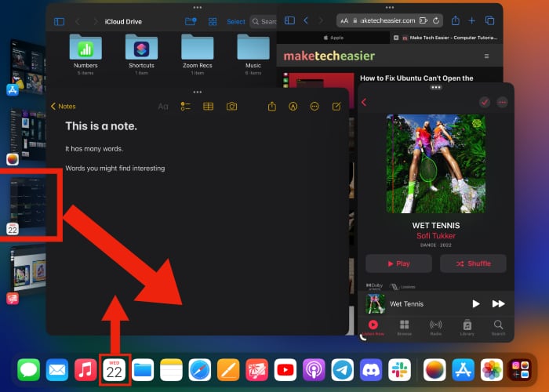Screen dimensions: 549x392
Task: Open camera options in Notes toolbar
Action: tap(231, 107)
